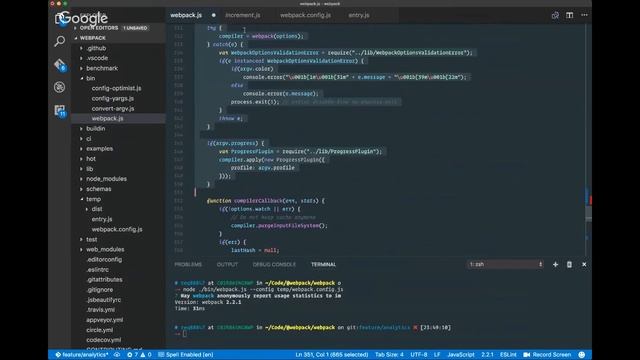Open the Extensions view in the activity bar

pos(60,111)
